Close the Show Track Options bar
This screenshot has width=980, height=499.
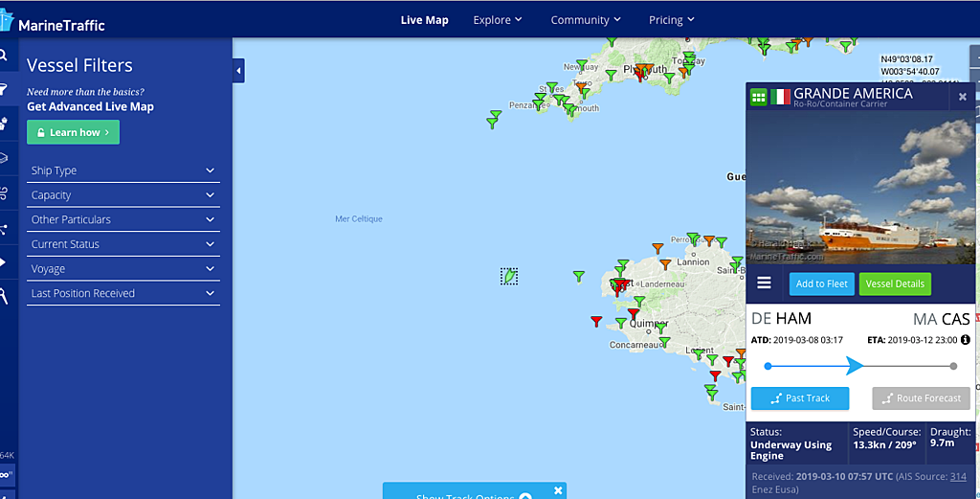pos(558,491)
